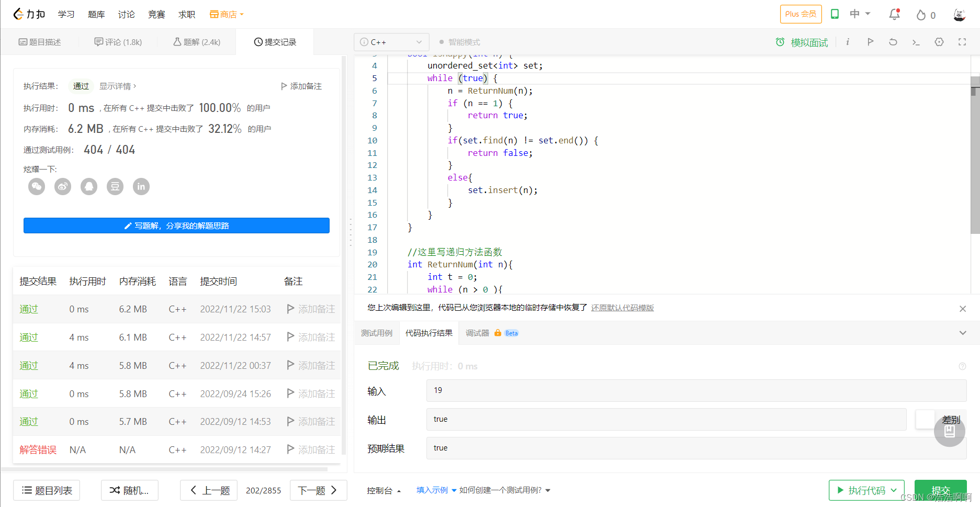This screenshot has height=507, width=980.
Task: Open the 商店 store dropdown
Action: coord(227,14)
